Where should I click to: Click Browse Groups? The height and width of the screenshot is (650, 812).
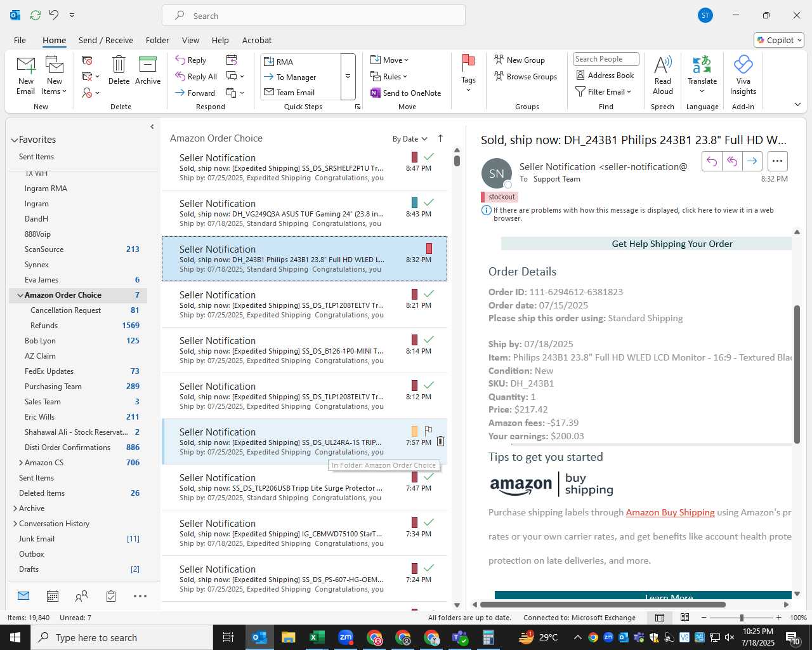tap(525, 76)
